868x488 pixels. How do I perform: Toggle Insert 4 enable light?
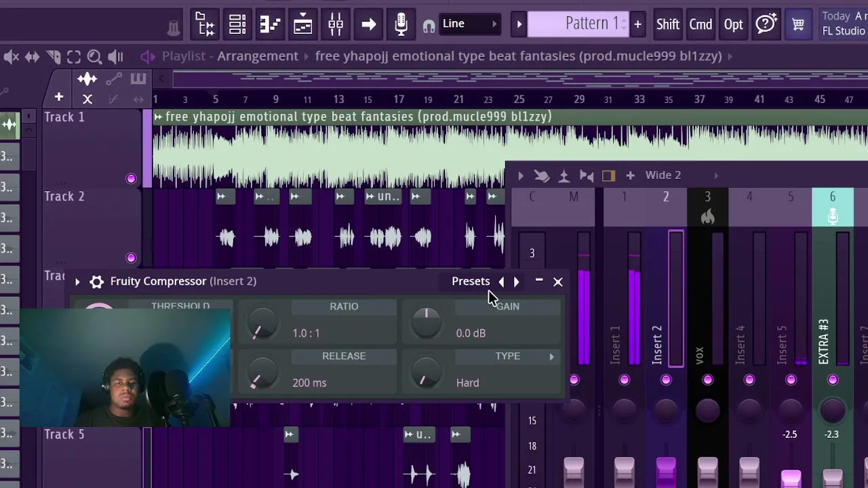749,380
